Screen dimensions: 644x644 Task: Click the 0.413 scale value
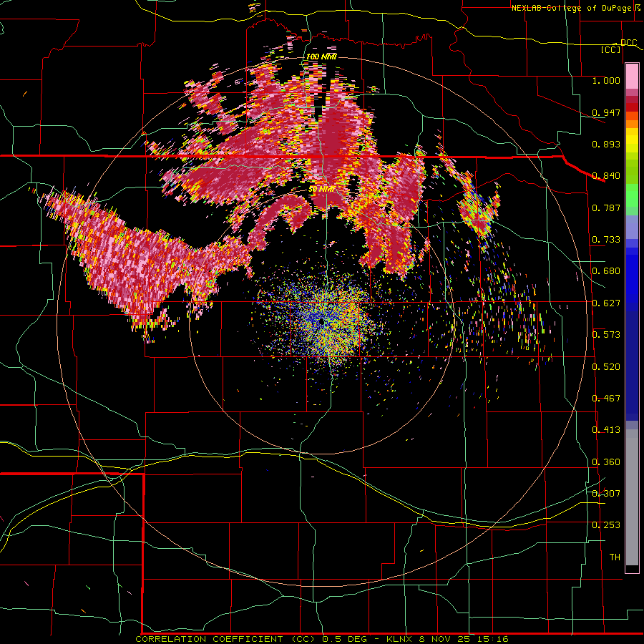coord(606,430)
